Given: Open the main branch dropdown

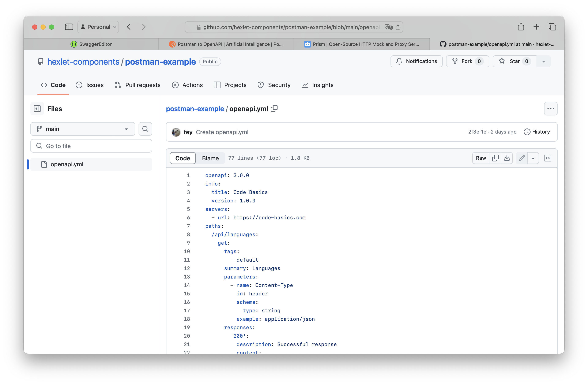Looking at the screenshot, I should pos(83,129).
